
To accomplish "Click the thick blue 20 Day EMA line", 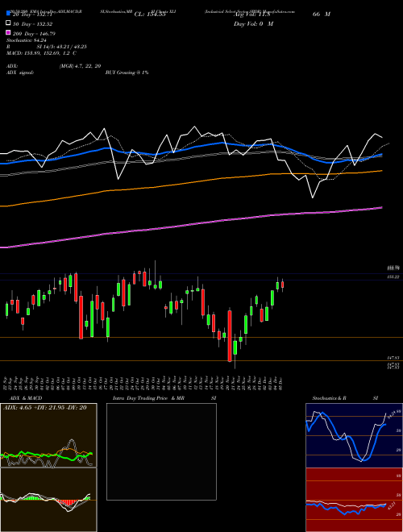I will [x=190, y=148].
